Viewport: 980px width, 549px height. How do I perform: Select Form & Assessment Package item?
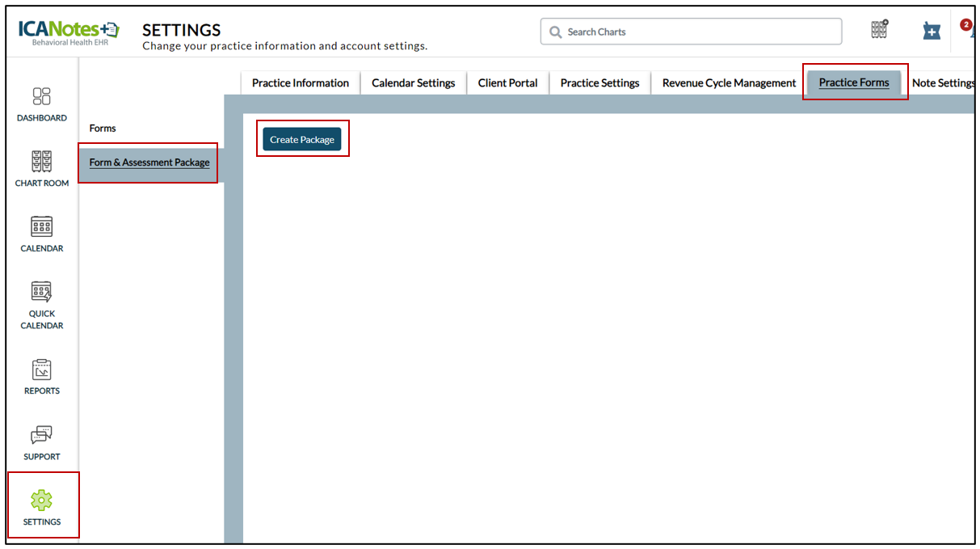[x=149, y=163]
